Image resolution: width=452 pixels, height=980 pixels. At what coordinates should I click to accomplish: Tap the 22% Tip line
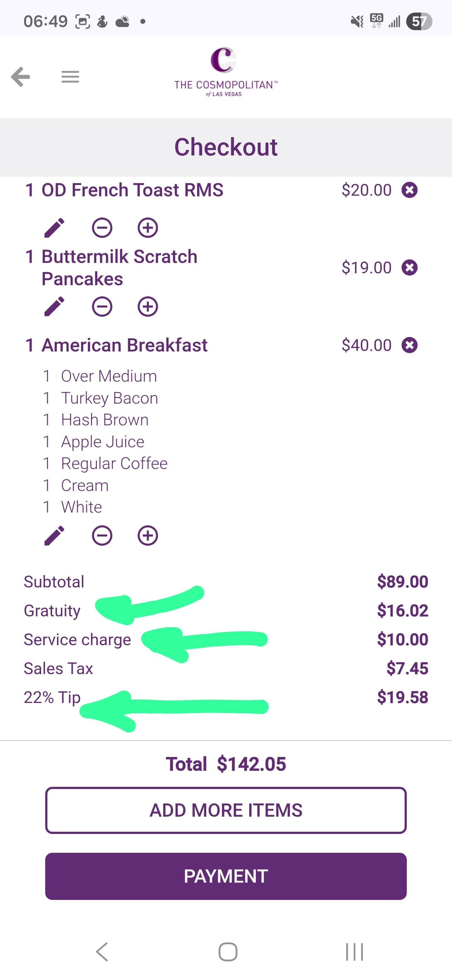pyautogui.click(x=52, y=697)
